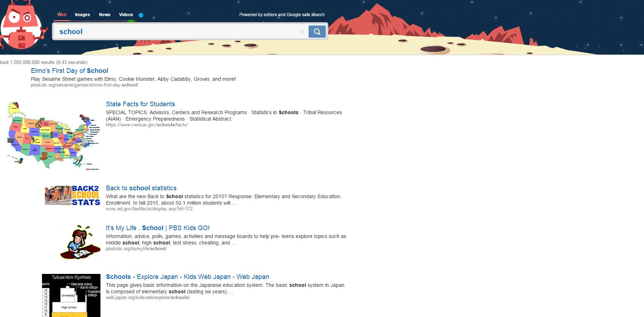This screenshot has height=317, width=644.
Task: Click inside the search field containing 'school'
Action: pos(176,32)
